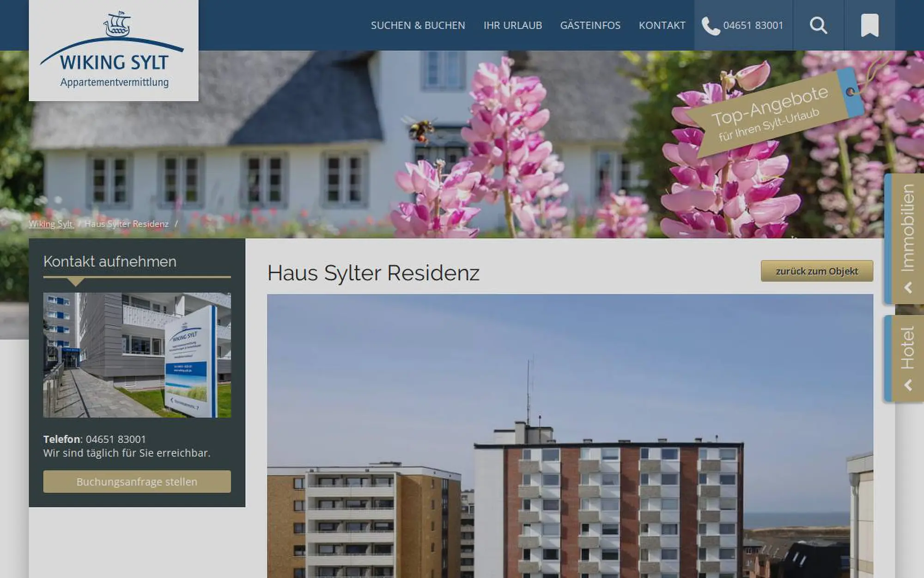Click Buchungsanfrage stellen button
Viewport: 924px width, 578px height.
(x=137, y=481)
